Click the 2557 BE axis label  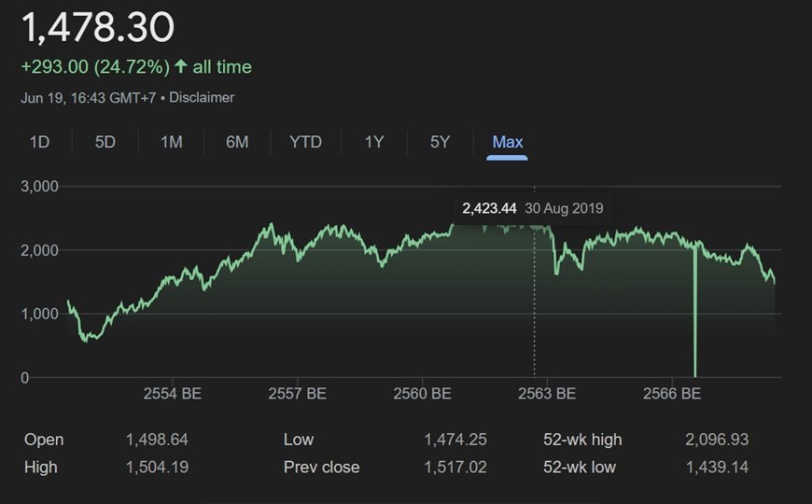tap(297, 394)
